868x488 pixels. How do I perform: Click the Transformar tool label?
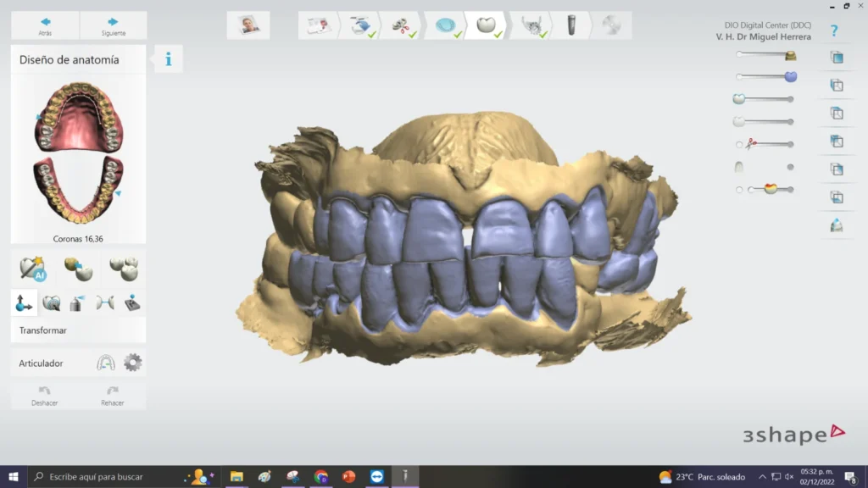(x=42, y=330)
